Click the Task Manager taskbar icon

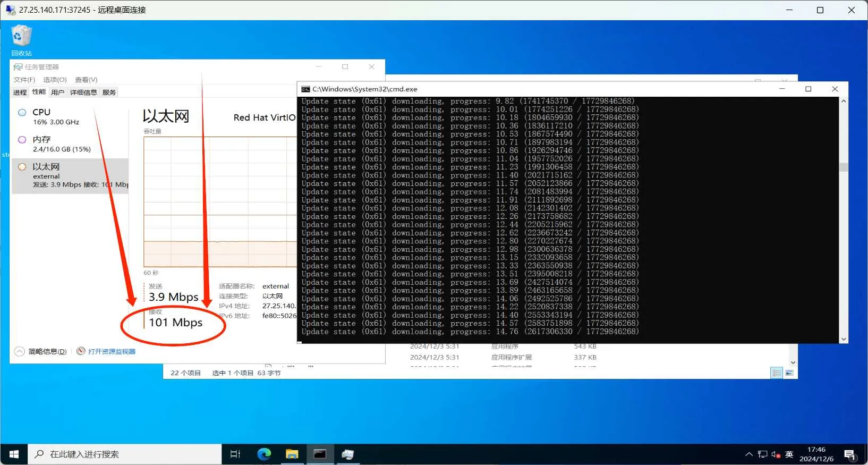(x=347, y=454)
